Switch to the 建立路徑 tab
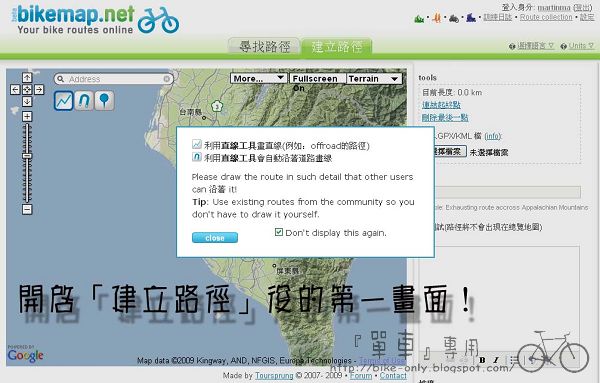This screenshot has height=383, width=600. pos(336,46)
